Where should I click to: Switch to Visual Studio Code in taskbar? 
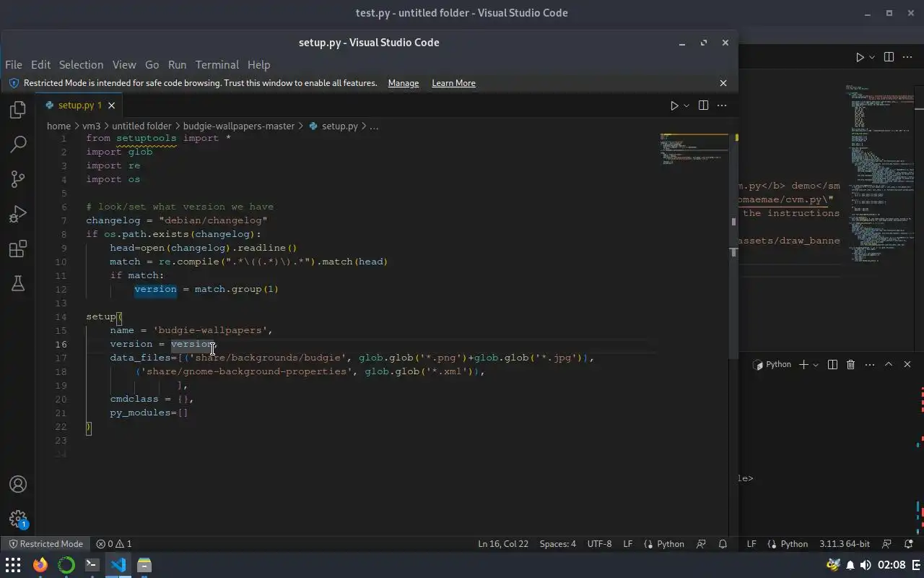coord(118,565)
